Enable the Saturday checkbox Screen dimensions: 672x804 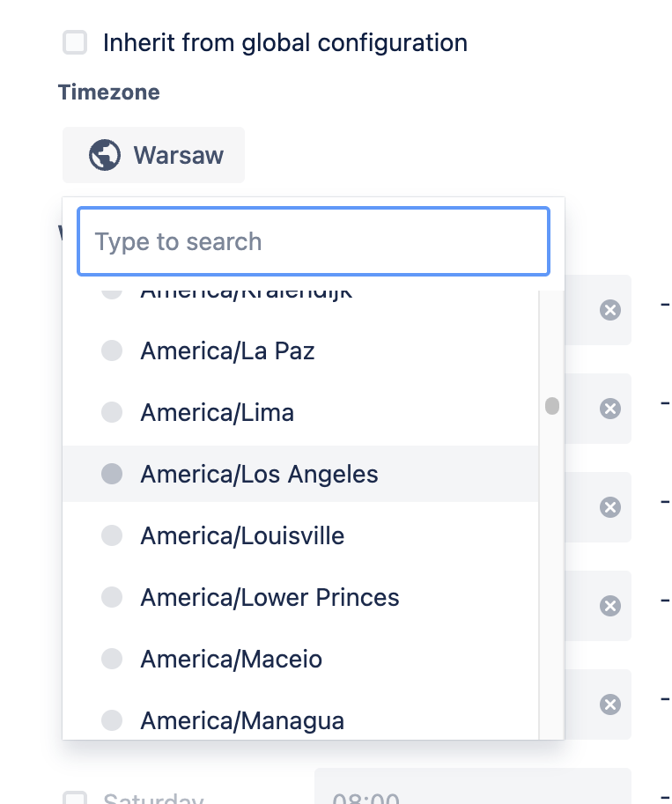[75, 800]
